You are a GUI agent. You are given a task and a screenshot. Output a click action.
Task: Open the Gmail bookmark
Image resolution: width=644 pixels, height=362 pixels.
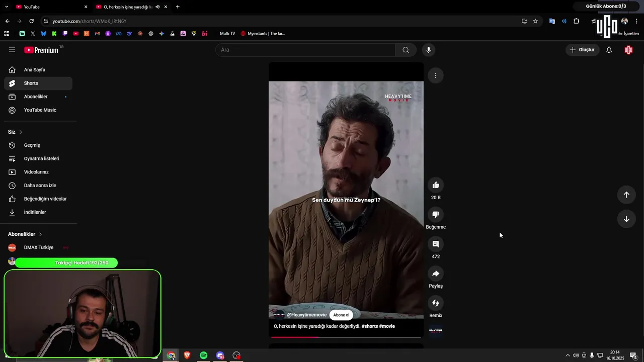(x=97, y=34)
